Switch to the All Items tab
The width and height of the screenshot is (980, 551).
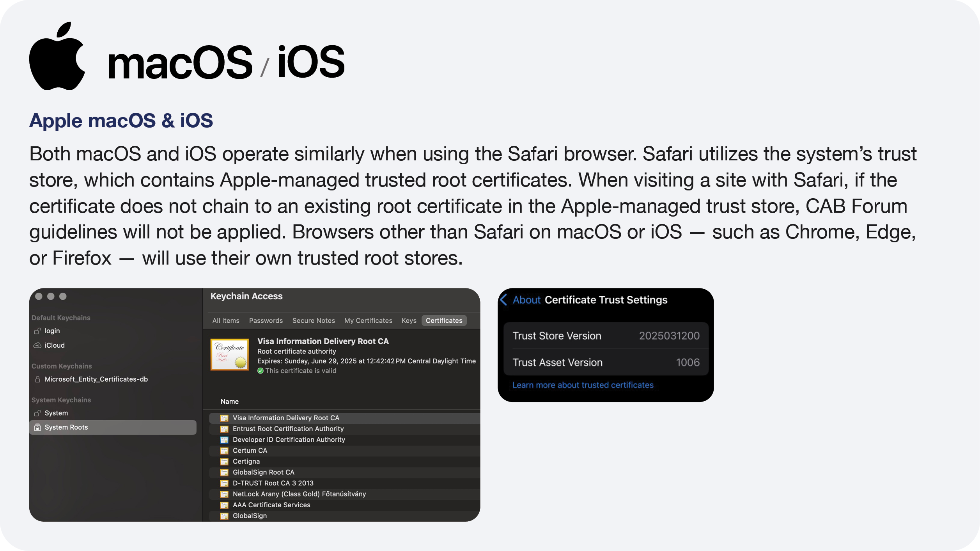click(226, 321)
